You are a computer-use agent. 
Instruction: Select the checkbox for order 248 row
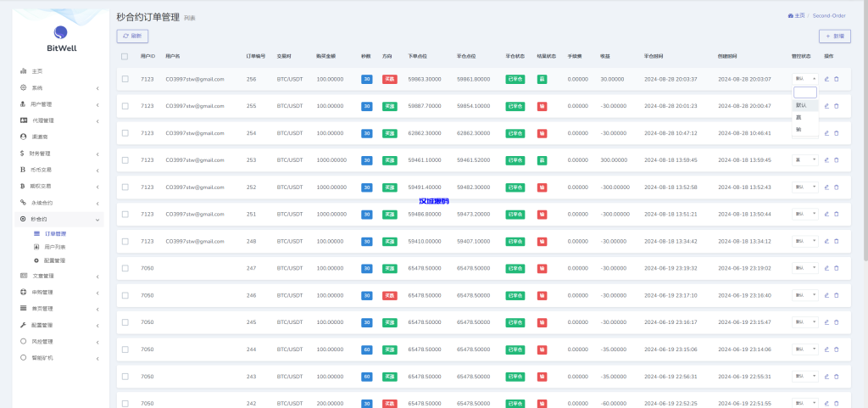(x=125, y=241)
